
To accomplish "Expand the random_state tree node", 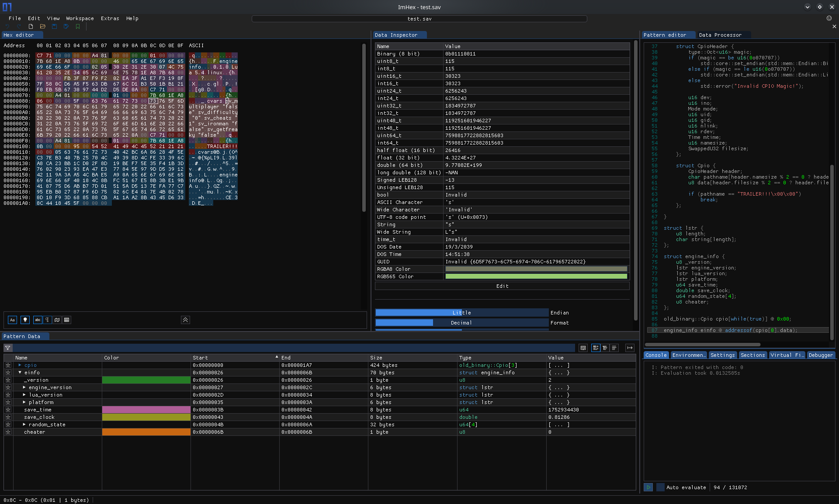I will (x=24, y=425).
